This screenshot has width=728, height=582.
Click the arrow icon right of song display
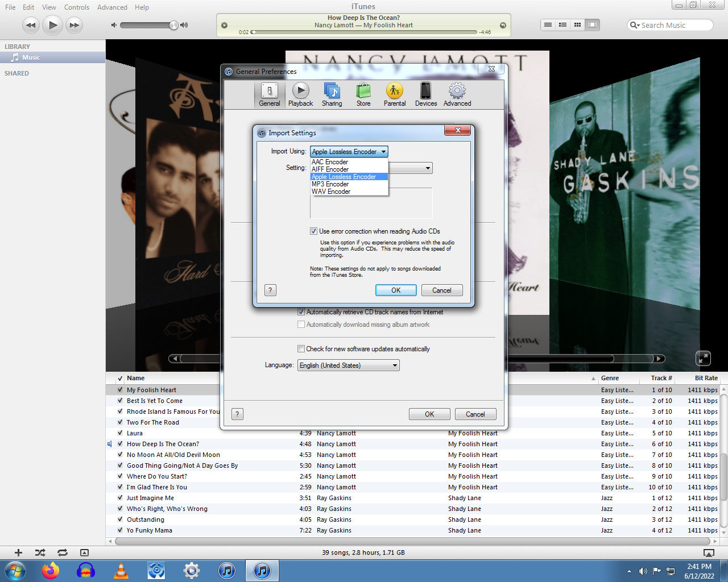point(503,25)
